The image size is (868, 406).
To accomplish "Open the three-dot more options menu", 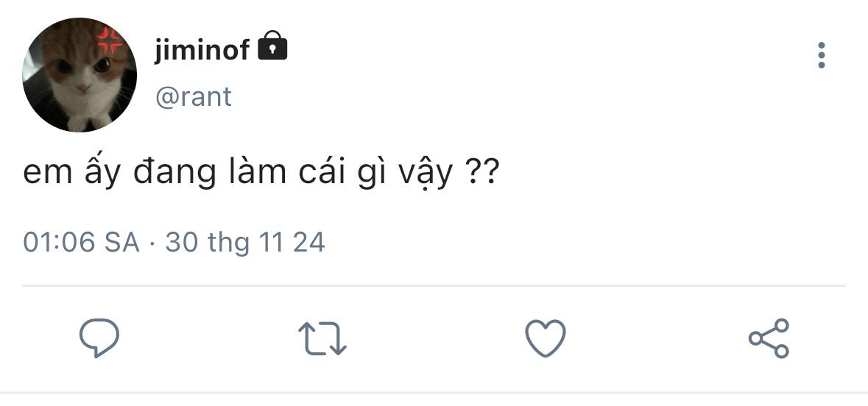I will [822, 55].
